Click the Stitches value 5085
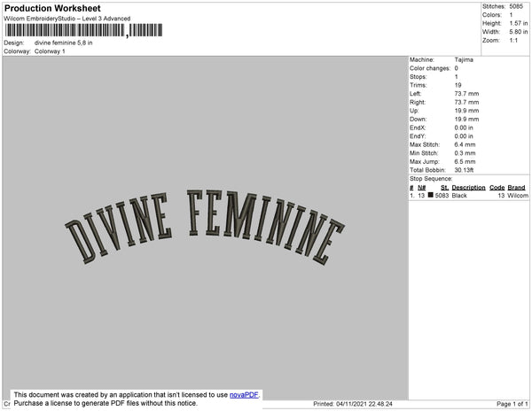532x411 pixels. click(514, 5)
